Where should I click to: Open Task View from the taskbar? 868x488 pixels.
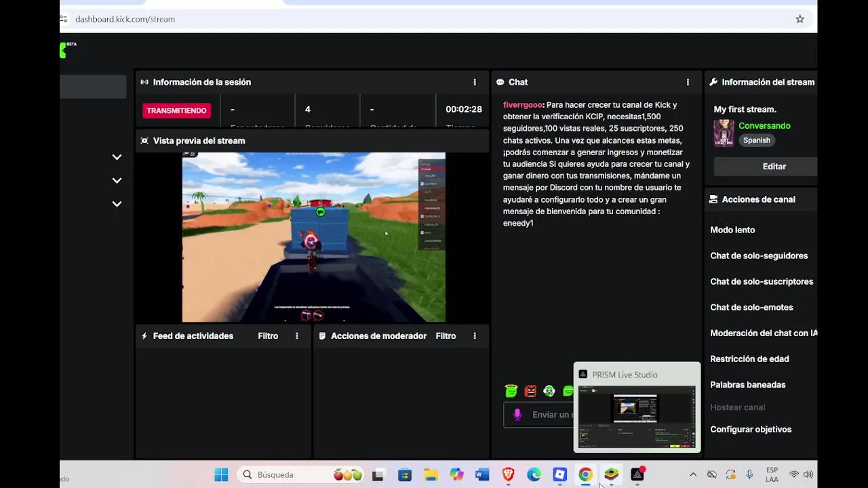pos(378,474)
